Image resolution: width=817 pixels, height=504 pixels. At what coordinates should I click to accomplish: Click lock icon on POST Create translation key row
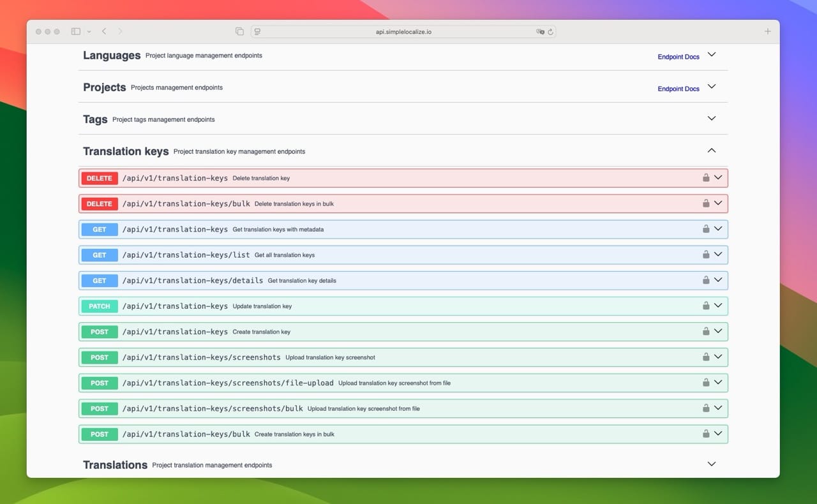(706, 331)
